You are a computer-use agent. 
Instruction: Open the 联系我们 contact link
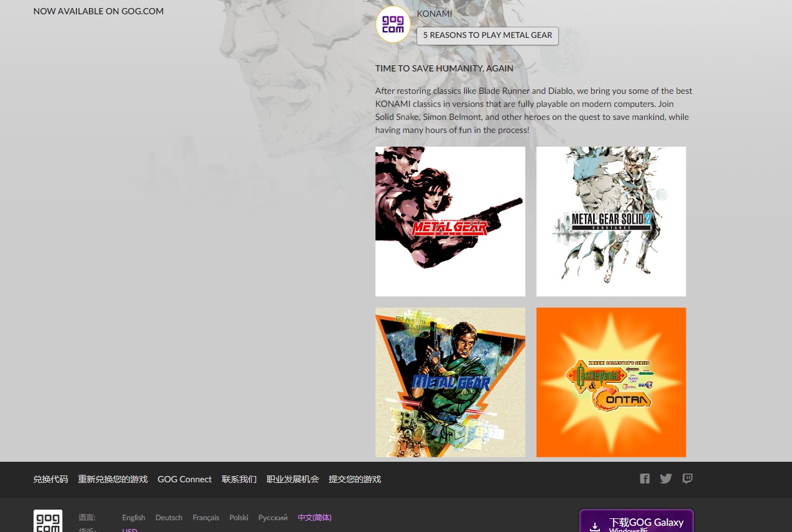239,479
